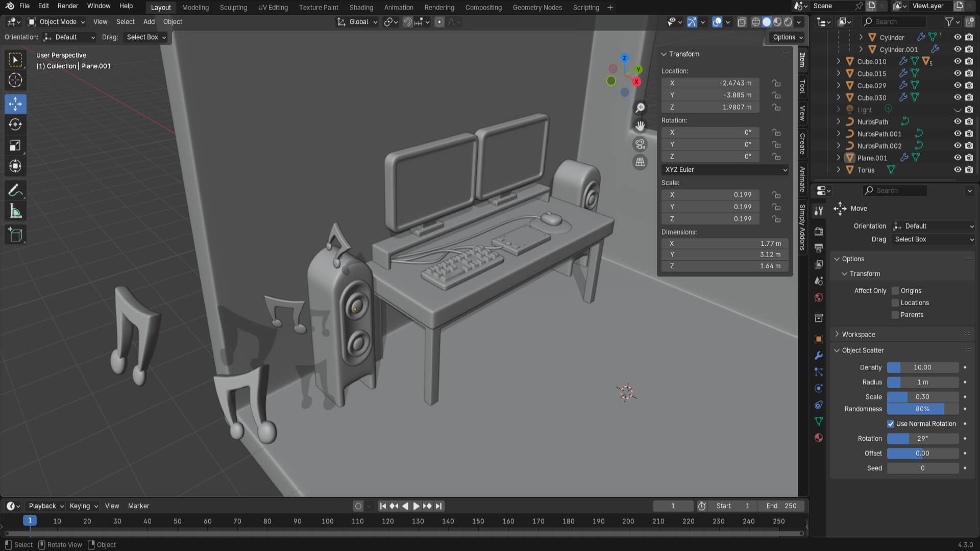980x551 pixels.
Task: Click the viewport Options button
Action: (788, 37)
